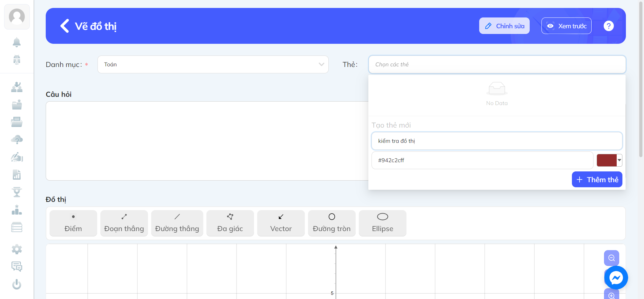Screen dimensions: 644x299
Task: Open the user folder icon in sidebar
Action: pos(17,104)
